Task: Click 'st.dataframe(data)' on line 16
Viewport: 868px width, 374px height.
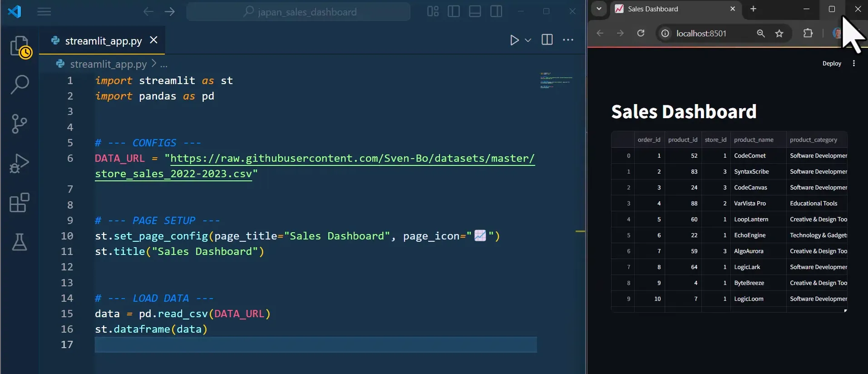Action: click(151, 329)
